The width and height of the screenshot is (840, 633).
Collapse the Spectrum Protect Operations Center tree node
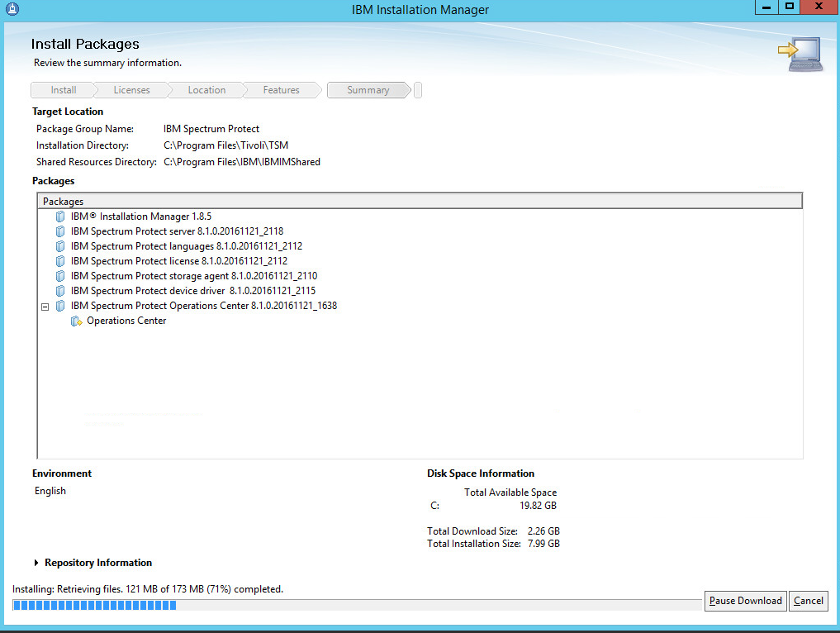point(45,307)
